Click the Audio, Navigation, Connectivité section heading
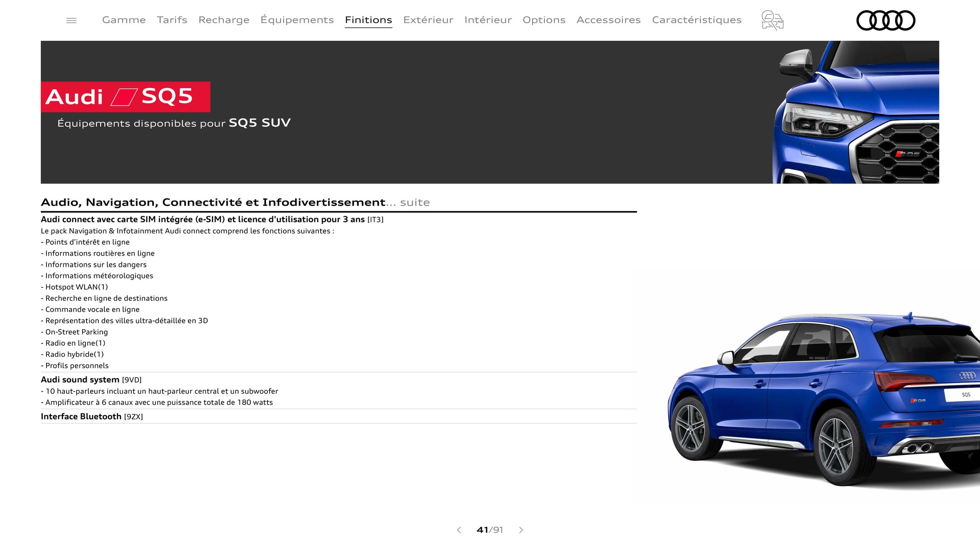 [x=235, y=202]
